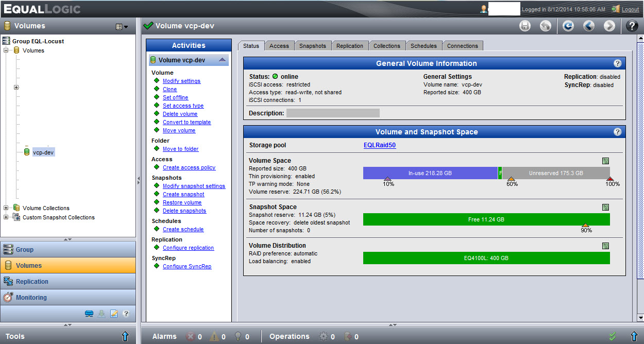
Task: Switch to the Snapshots tab
Action: point(313,46)
